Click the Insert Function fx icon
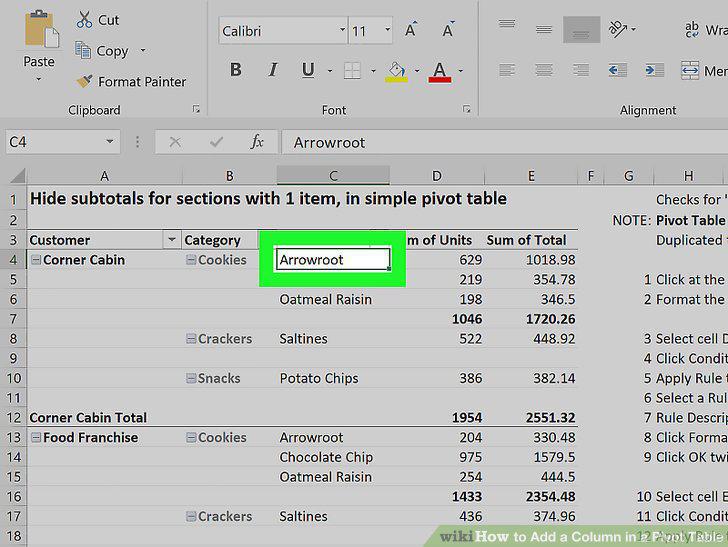 257,142
